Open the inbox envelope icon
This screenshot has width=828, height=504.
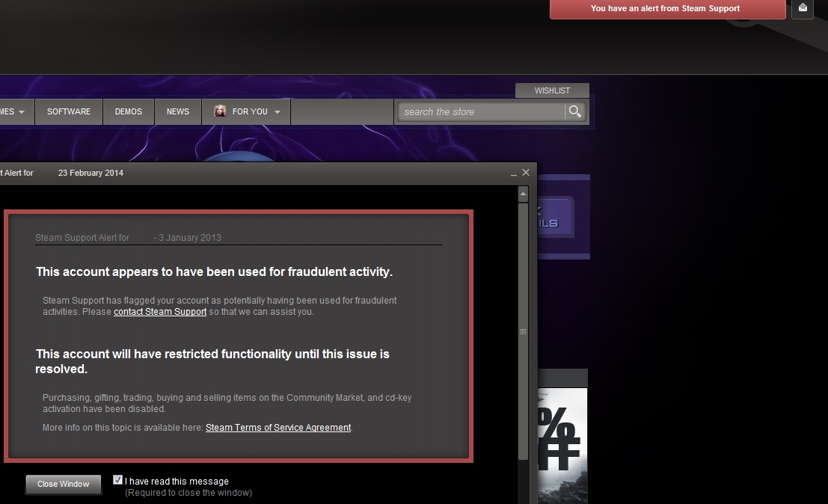(x=802, y=8)
